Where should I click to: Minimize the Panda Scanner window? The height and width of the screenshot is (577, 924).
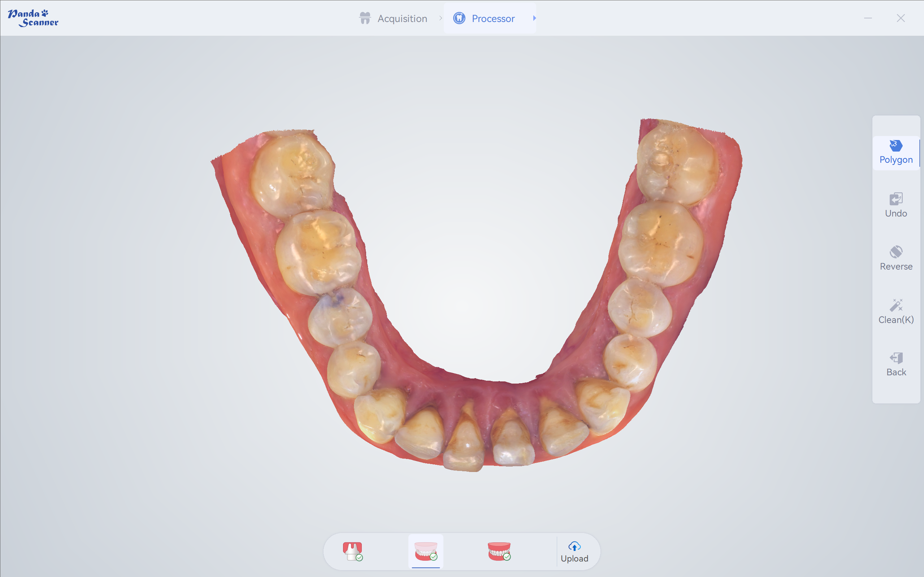(868, 18)
